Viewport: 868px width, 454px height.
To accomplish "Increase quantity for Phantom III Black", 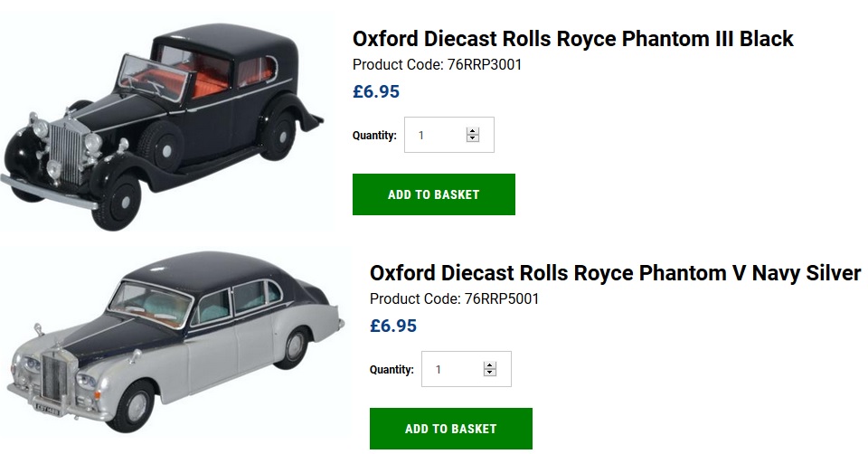I will (472, 131).
